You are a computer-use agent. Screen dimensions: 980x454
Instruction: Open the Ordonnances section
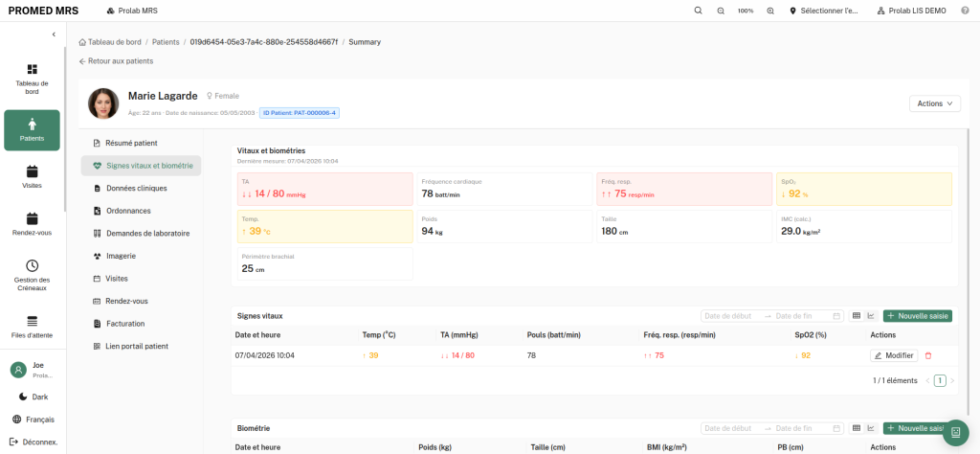click(127, 211)
